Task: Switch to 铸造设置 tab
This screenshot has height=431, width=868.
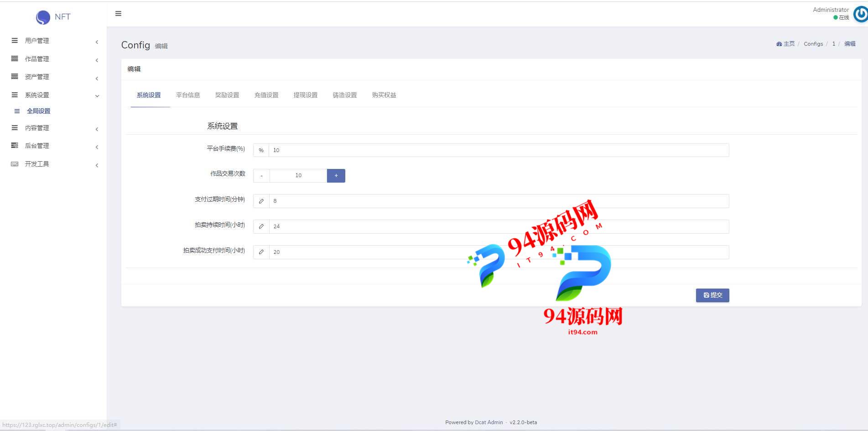Action: pyautogui.click(x=345, y=95)
